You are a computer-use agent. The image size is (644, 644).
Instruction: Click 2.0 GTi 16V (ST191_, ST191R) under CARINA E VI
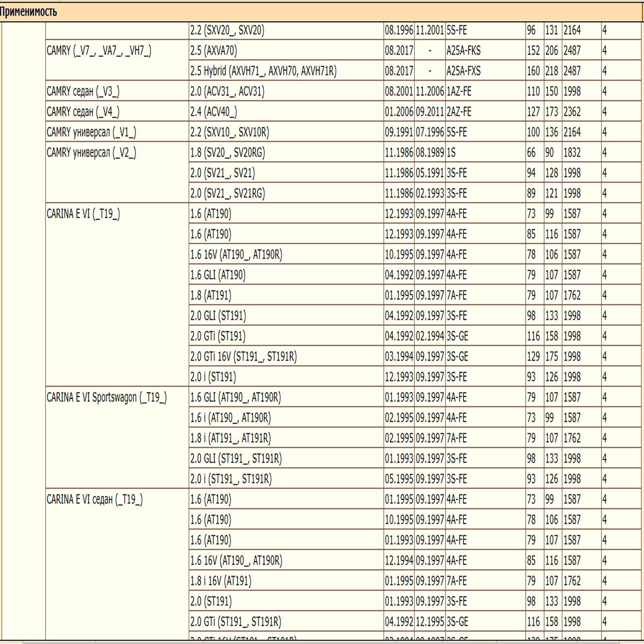244,357
